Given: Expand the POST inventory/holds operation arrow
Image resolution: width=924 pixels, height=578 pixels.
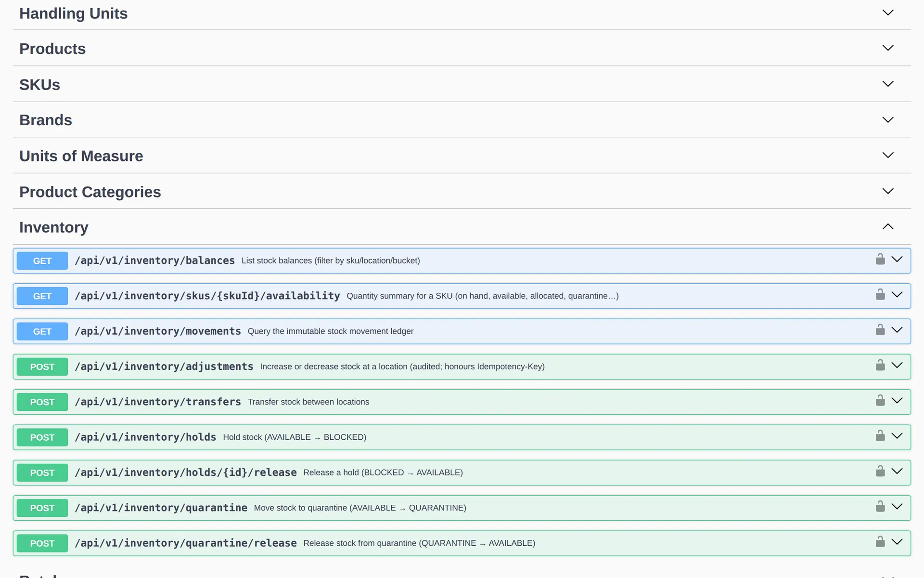Looking at the screenshot, I should click(x=897, y=436).
